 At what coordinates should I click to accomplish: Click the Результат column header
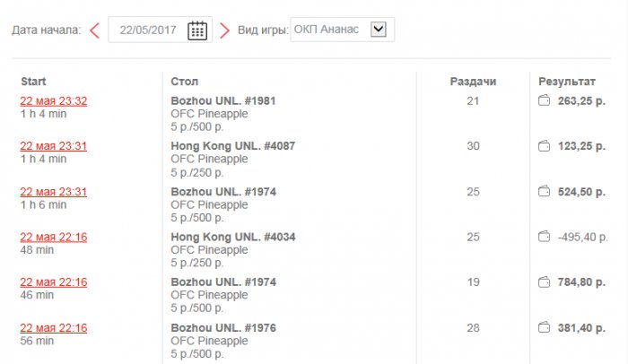pos(566,82)
